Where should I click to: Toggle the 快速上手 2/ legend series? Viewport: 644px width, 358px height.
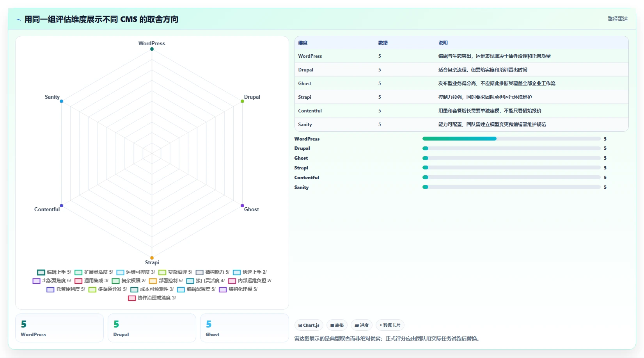click(250, 272)
